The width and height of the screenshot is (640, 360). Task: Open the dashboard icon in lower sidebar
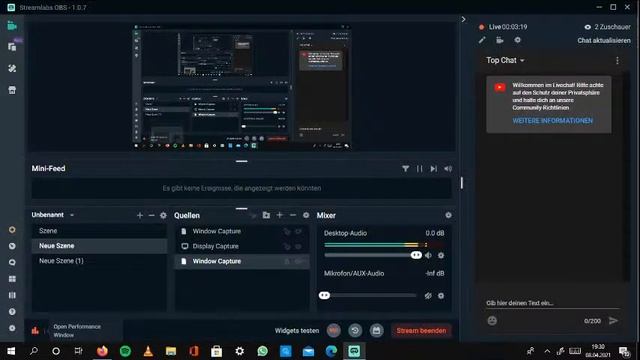coord(12,246)
